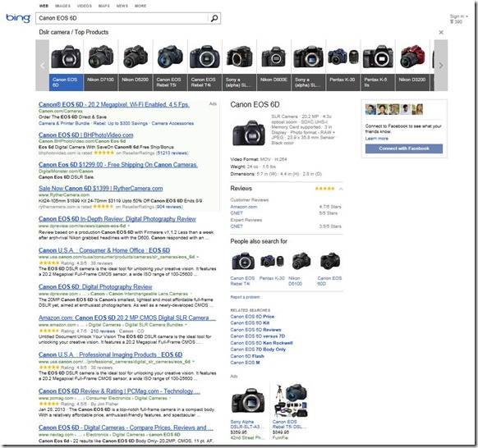Open related search Canon 6D Flash
Image resolution: width=478 pixels, height=448 pixels.
point(247,356)
